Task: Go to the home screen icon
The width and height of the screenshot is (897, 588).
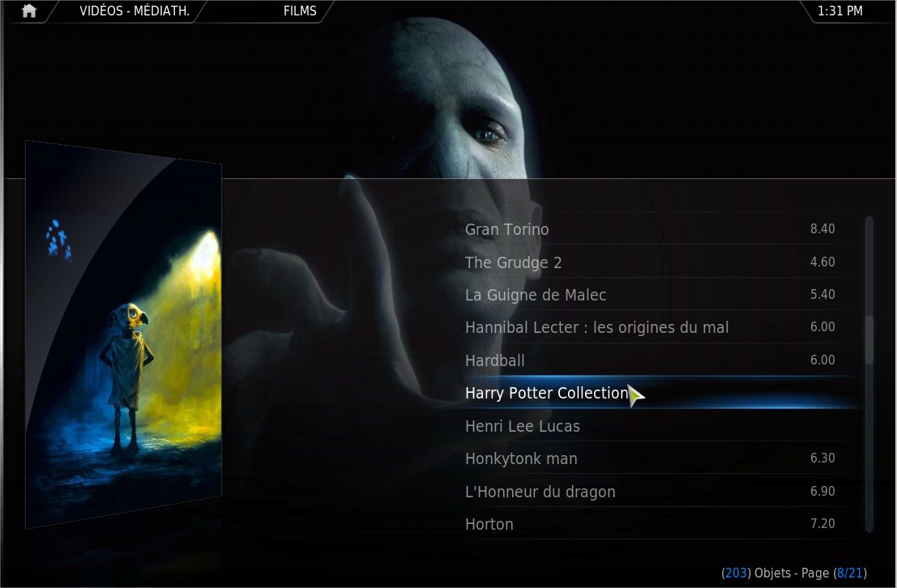Action: pyautogui.click(x=28, y=11)
